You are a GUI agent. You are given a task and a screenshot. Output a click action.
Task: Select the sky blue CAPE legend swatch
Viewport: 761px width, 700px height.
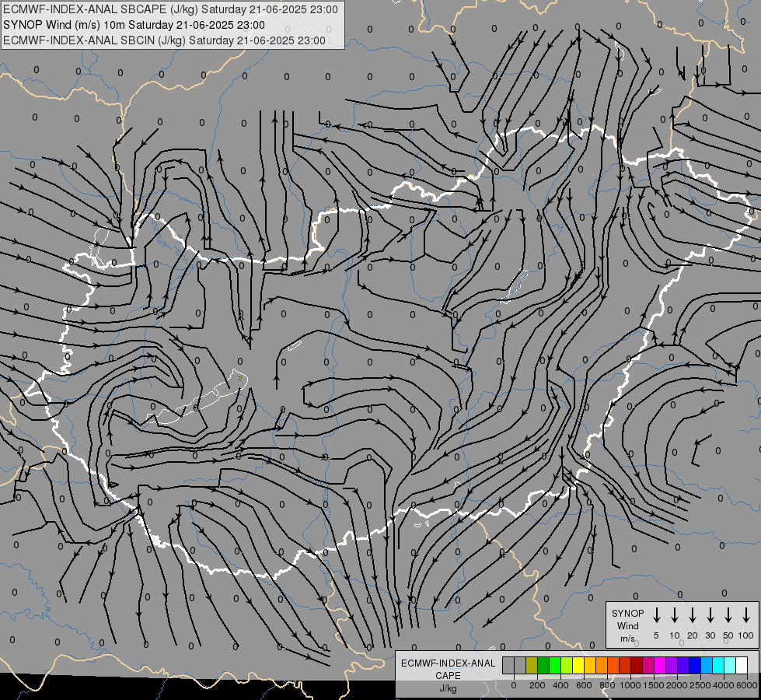(x=706, y=665)
